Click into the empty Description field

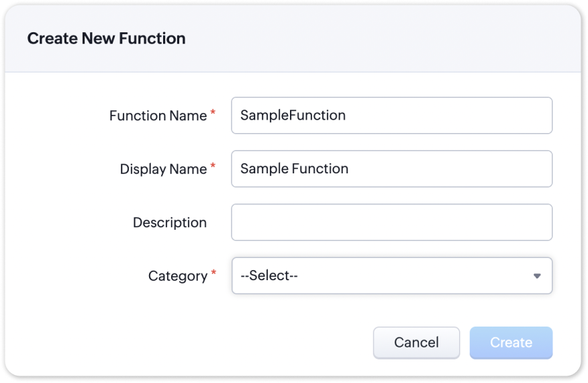pyautogui.click(x=391, y=222)
